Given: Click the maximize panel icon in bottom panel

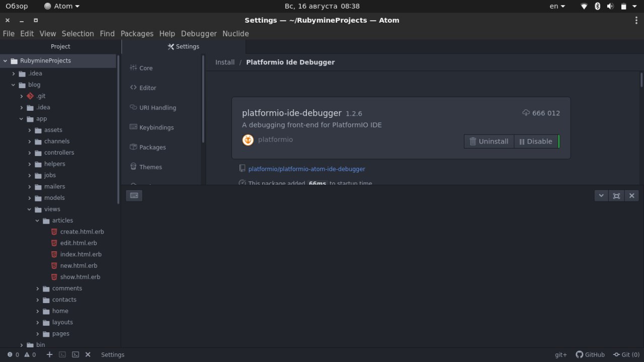Looking at the screenshot, I should 616,196.
